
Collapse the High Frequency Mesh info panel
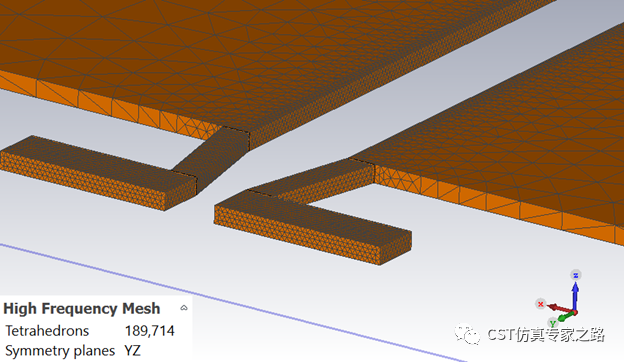183,308
